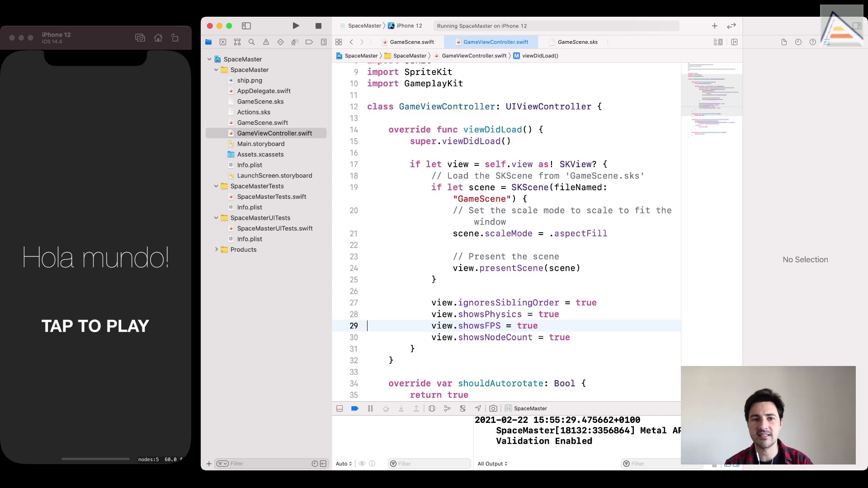Open the Library with plus button
Image resolution: width=868 pixels, height=488 pixels.
pyautogui.click(x=715, y=26)
